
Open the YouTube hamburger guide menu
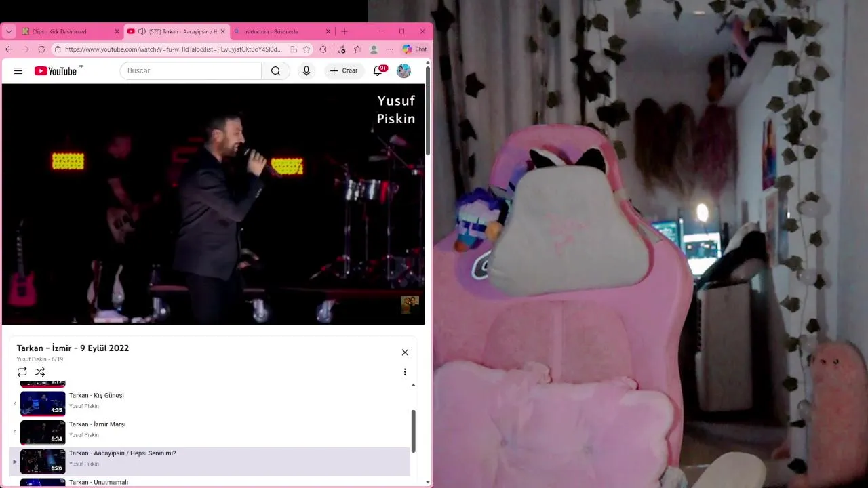coord(18,70)
